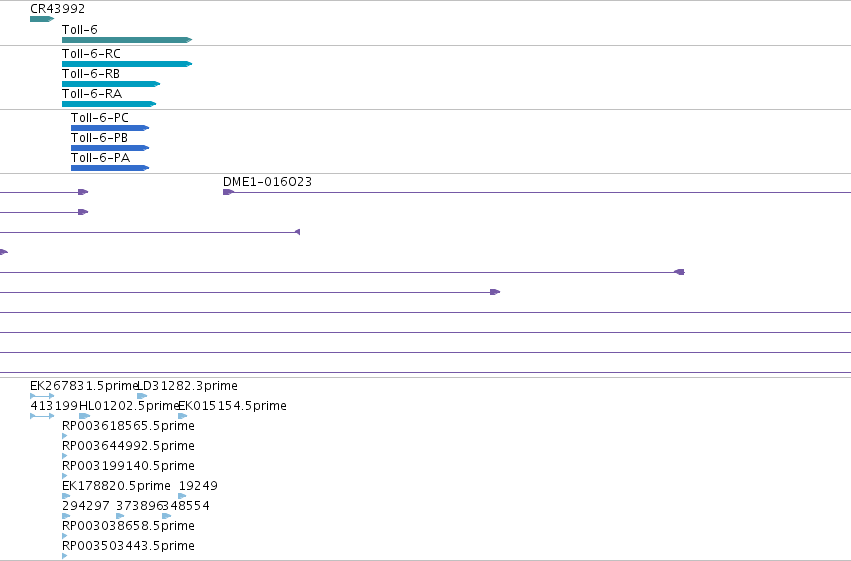Select the LD31282.3prime EST arrow
Viewport: 851px width, 561px height.
tap(142, 396)
